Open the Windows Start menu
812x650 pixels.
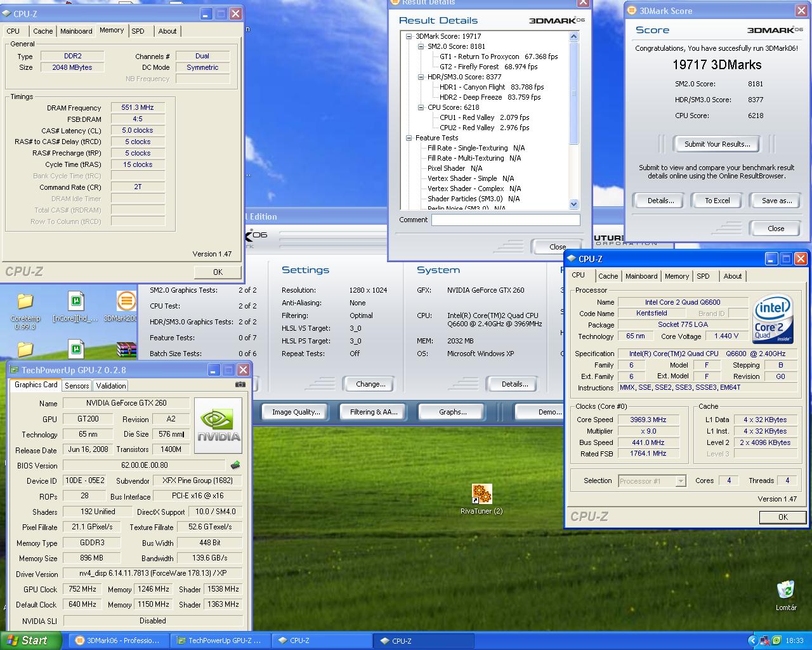pos(31,640)
